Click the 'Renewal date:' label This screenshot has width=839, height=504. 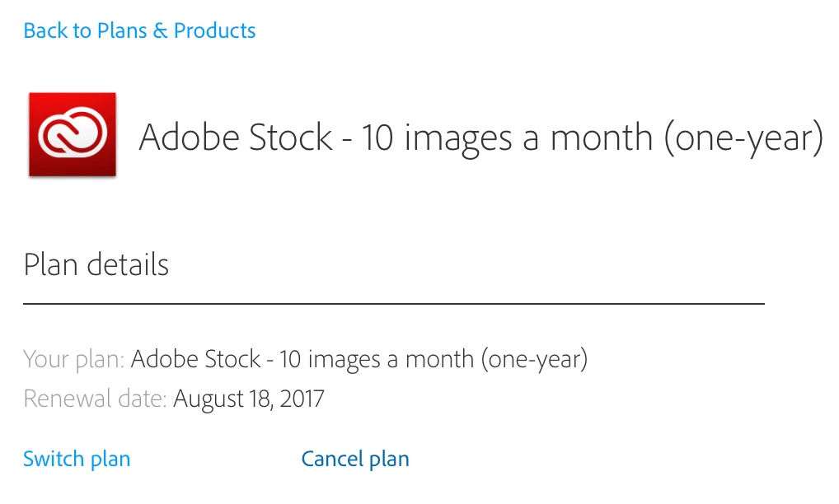pyautogui.click(x=95, y=399)
